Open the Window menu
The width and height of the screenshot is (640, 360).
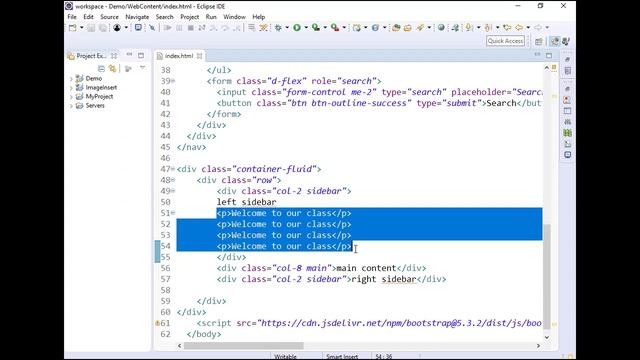(x=234, y=17)
